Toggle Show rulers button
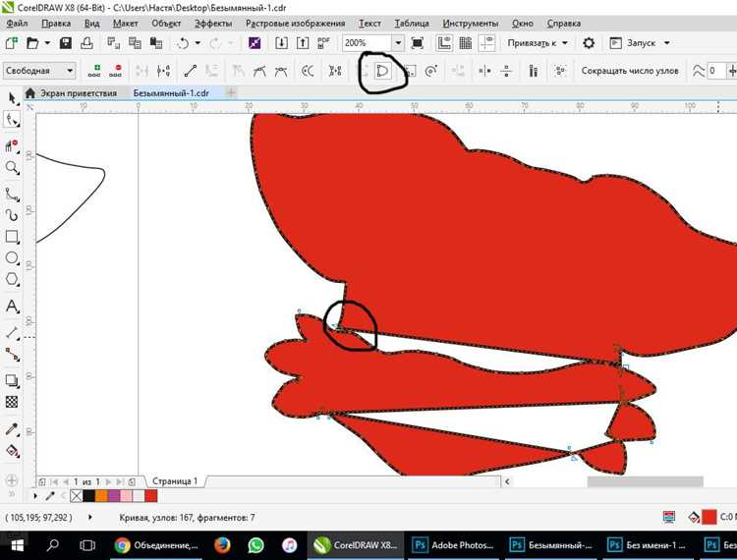 pos(444,43)
